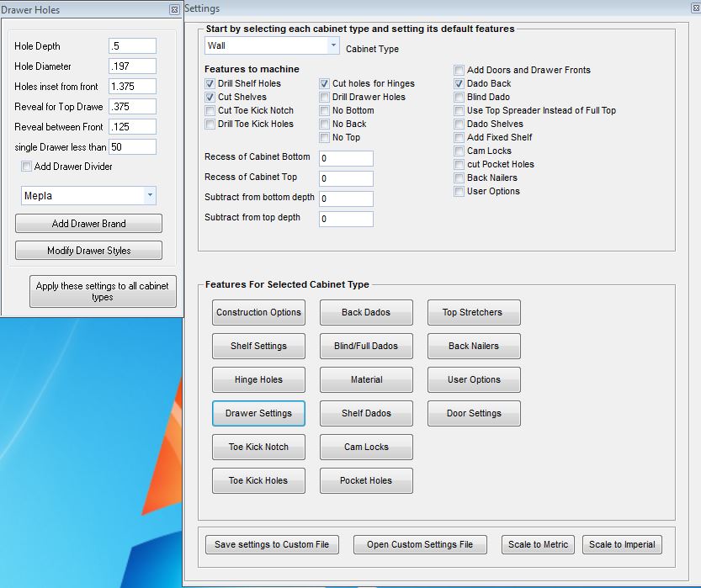Click Recess of Cabinet Top field
701x588 pixels.
[346, 178]
